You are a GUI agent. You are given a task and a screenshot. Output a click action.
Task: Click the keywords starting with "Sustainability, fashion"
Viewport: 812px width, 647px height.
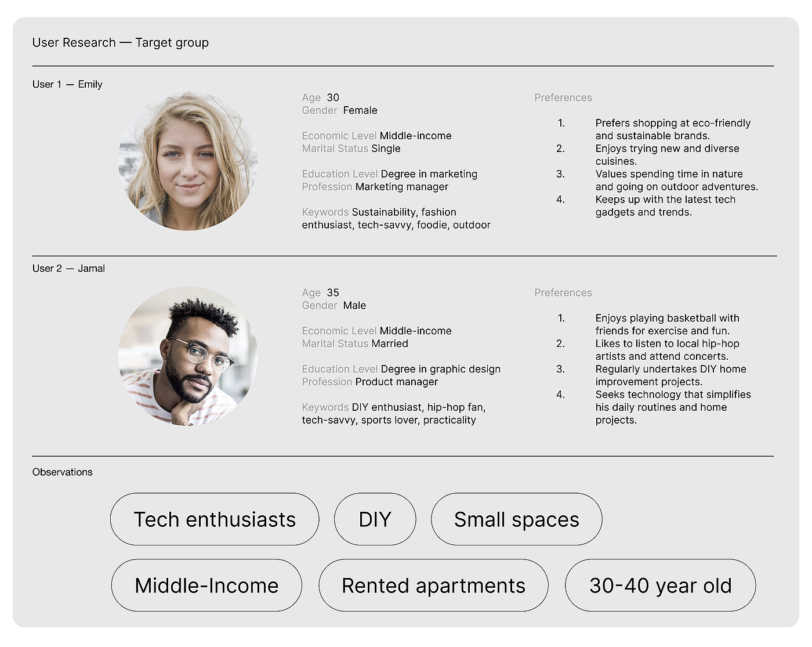coord(396,219)
